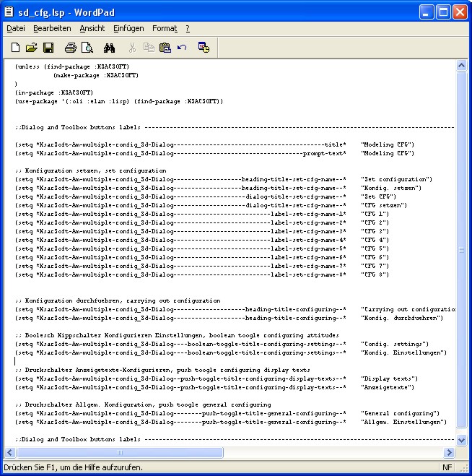Open the Bearbeiten menu
Image resolution: width=472 pixels, height=476 pixels.
point(52,28)
